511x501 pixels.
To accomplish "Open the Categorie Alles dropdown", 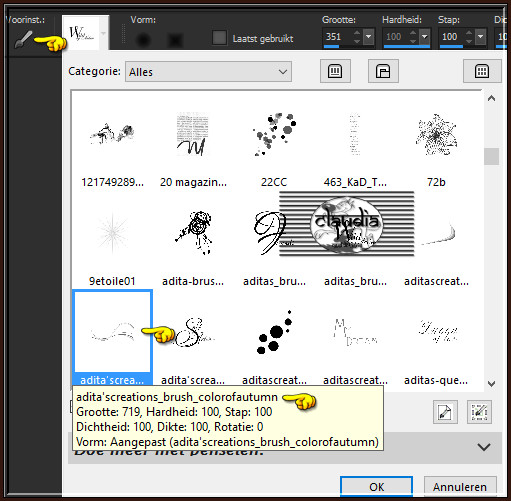I will point(208,72).
